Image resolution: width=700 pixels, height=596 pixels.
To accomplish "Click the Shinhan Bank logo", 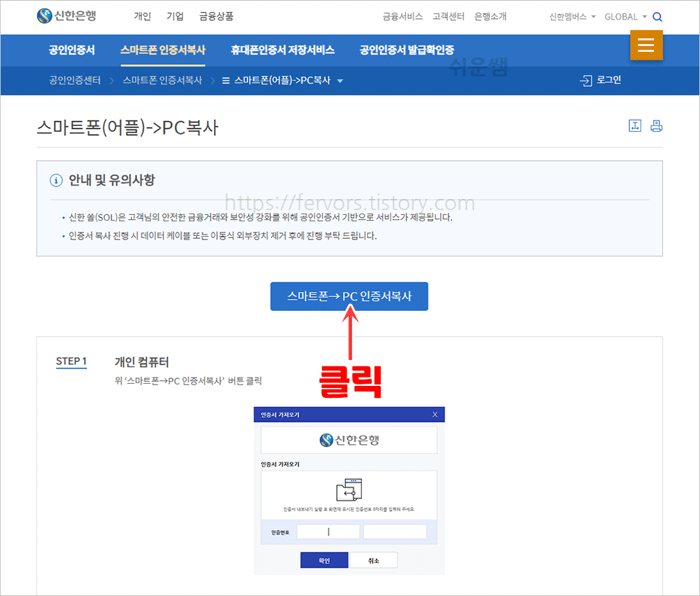I will [66, 16].
